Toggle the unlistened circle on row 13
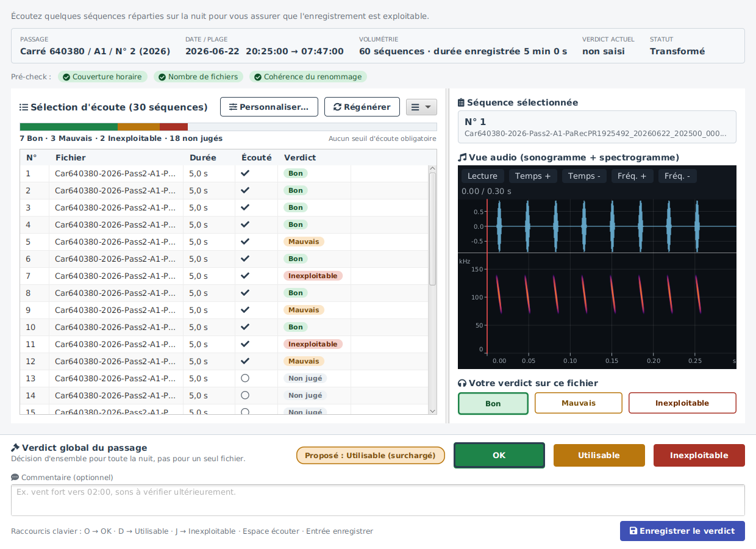This screenshot has height=549, width=756. (x=245, y=378)
